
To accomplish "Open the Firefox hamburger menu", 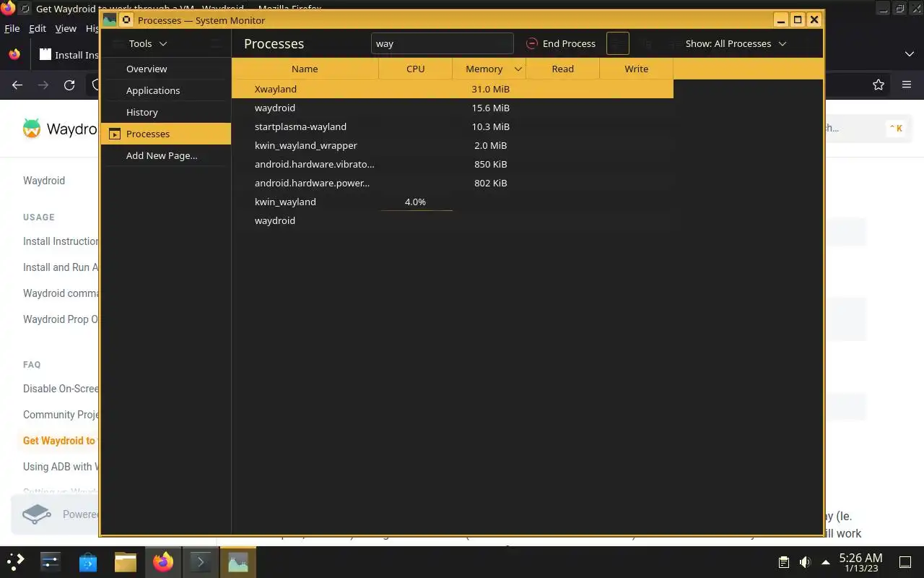I will (x=907, y=85).
